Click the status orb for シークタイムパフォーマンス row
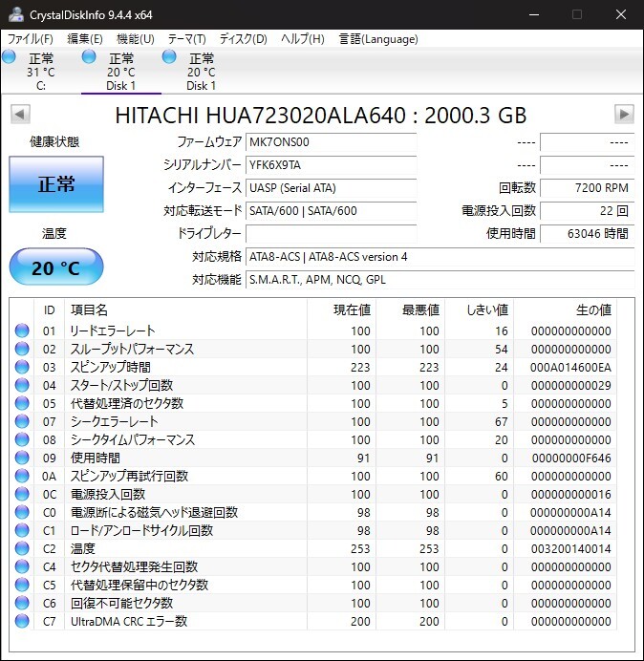Screen dimensions: 644x661 coord(22,439)
